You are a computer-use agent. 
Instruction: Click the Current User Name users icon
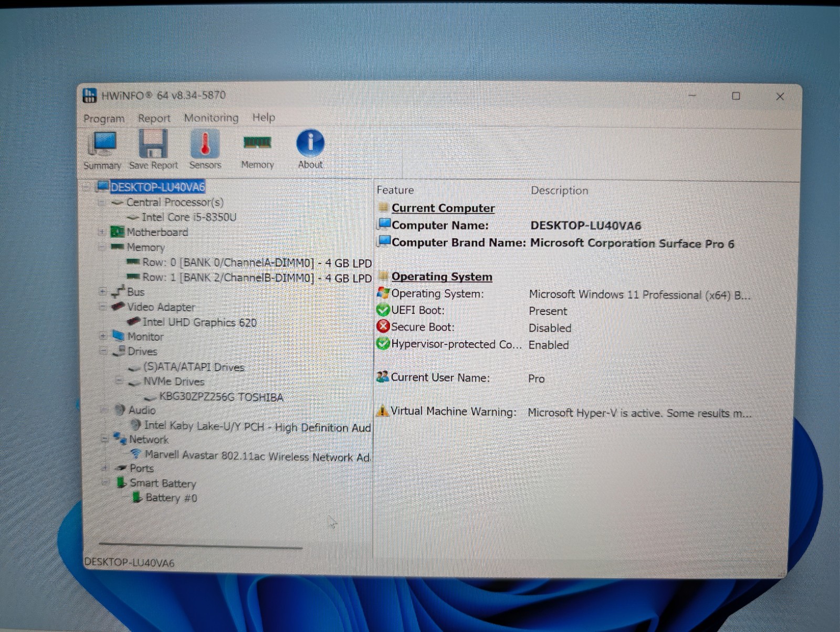tap(383, 377)
